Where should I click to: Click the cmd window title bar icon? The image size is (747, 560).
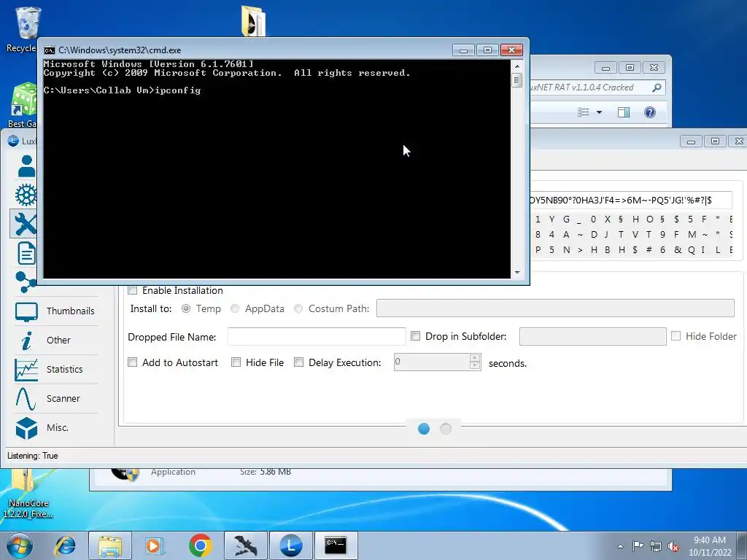pos(49,50)
